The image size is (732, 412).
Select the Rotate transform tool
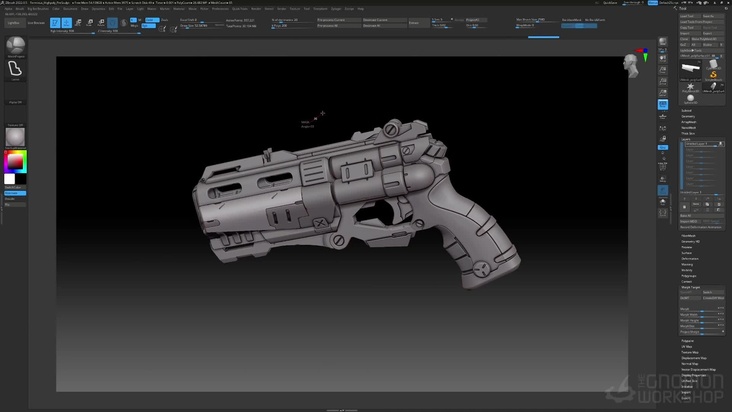101,22
